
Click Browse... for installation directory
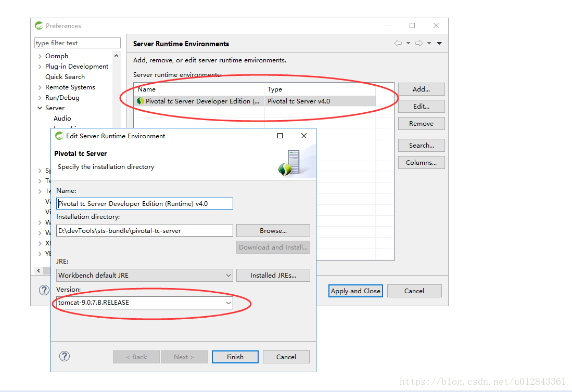click(273, 231)
